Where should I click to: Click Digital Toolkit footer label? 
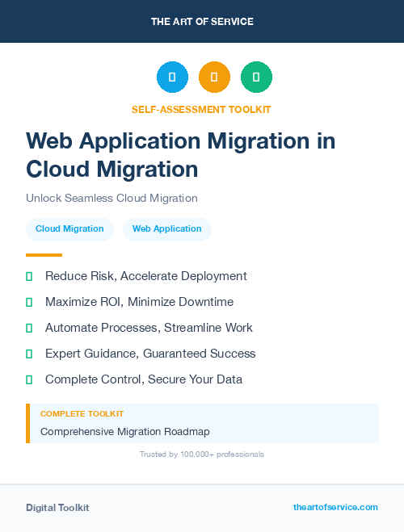coord(57,508)
